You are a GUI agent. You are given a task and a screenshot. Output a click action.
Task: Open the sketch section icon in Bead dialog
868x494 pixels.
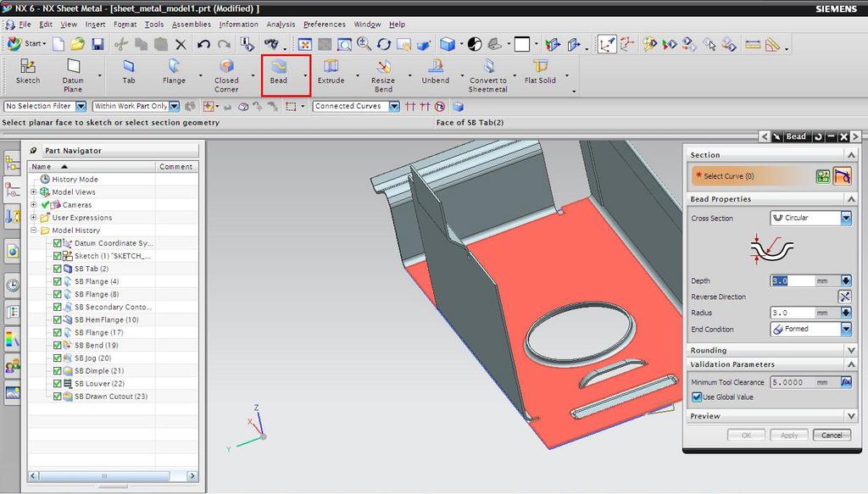tap(823, 176)
